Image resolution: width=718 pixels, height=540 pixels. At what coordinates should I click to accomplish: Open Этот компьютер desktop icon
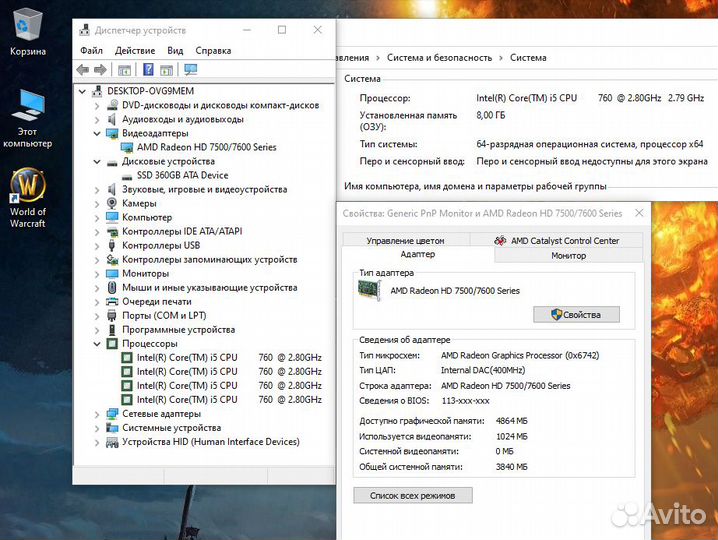point(27,118)
